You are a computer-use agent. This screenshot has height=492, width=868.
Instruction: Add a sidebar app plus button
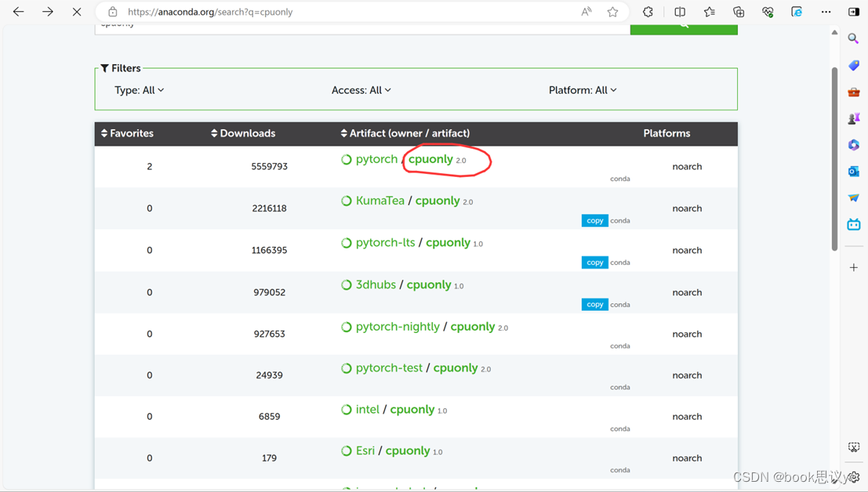coord(854,268)
